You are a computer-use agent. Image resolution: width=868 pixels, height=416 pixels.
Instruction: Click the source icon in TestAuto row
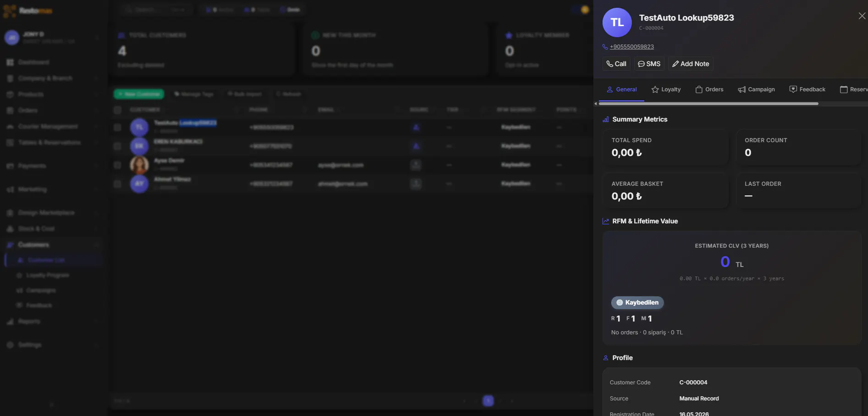point(416,128)
